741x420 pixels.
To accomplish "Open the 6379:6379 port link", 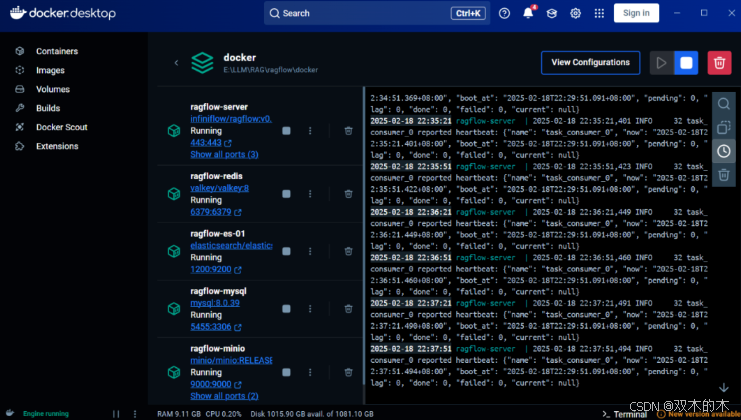I will [211, 212].
